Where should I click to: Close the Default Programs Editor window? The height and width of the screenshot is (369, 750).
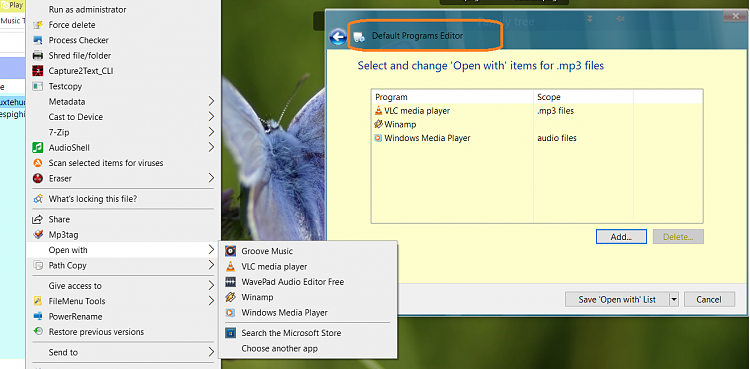pos(736,16)
